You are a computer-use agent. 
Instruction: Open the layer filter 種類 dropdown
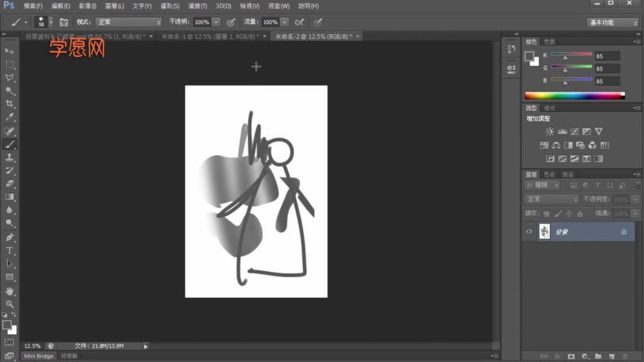point(542,185)
